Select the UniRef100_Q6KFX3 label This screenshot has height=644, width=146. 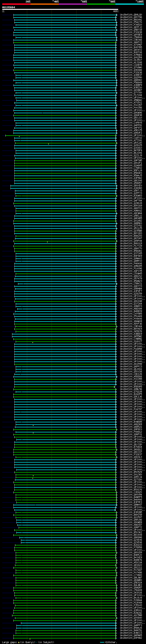[131, 42]
